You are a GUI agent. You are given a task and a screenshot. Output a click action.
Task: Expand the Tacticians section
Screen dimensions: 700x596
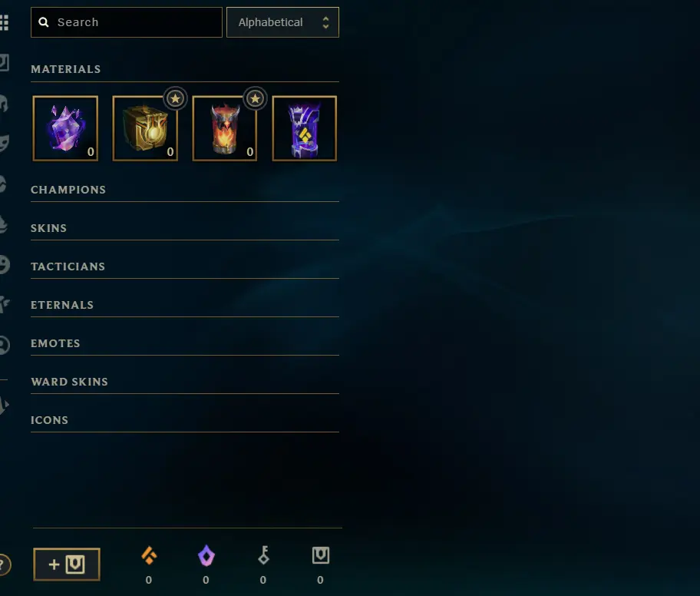point(185,267)
